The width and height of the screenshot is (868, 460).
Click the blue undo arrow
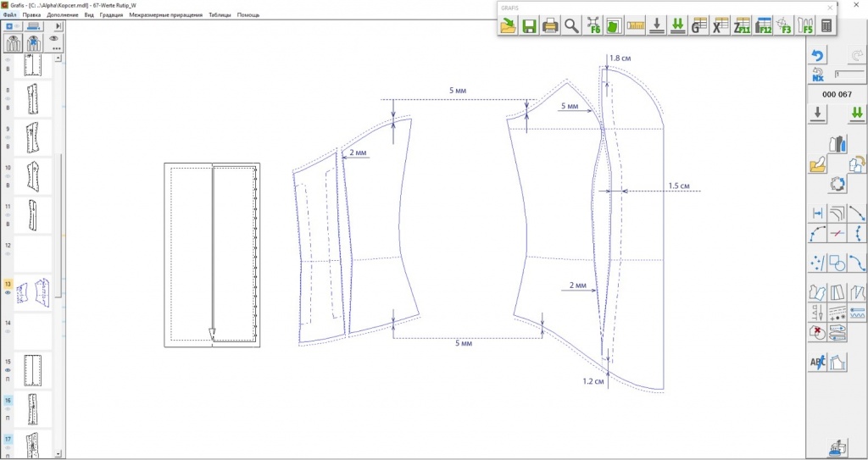818,56
